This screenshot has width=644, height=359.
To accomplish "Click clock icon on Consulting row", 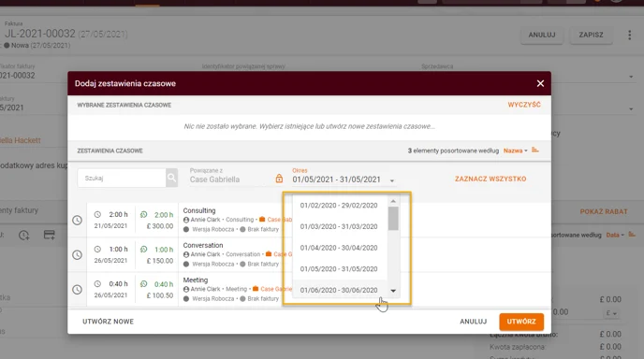I will (77, 221).
